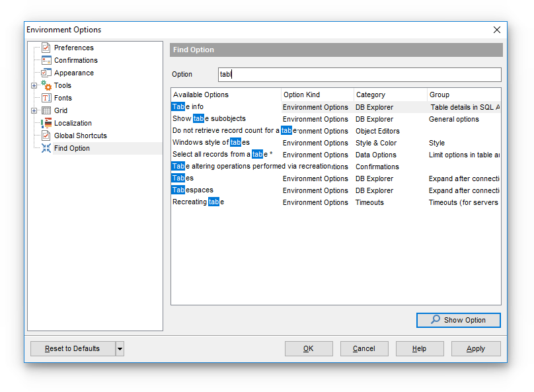Expand the Grid tree node
This screenshot has height=392, width=534.
point(34,110)
